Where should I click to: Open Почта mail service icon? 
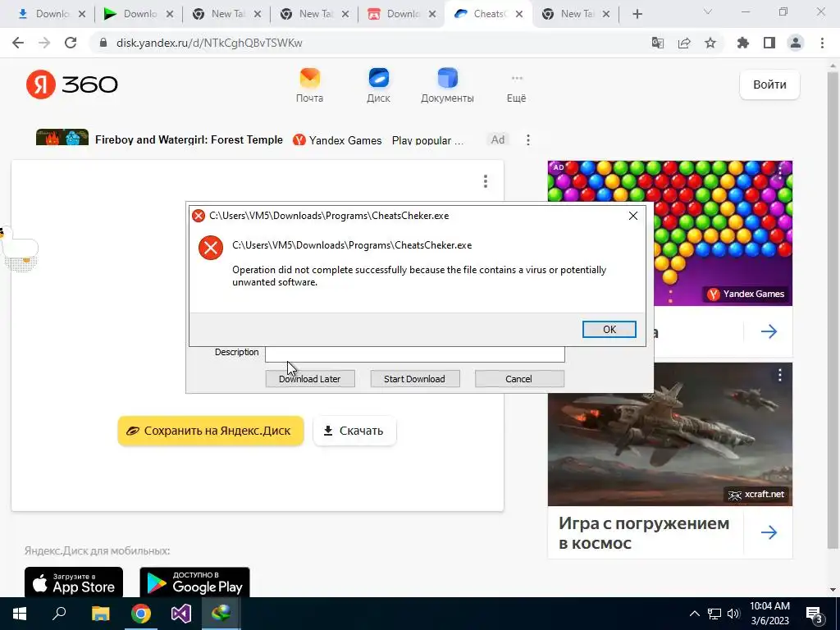[x=309, y=85]
